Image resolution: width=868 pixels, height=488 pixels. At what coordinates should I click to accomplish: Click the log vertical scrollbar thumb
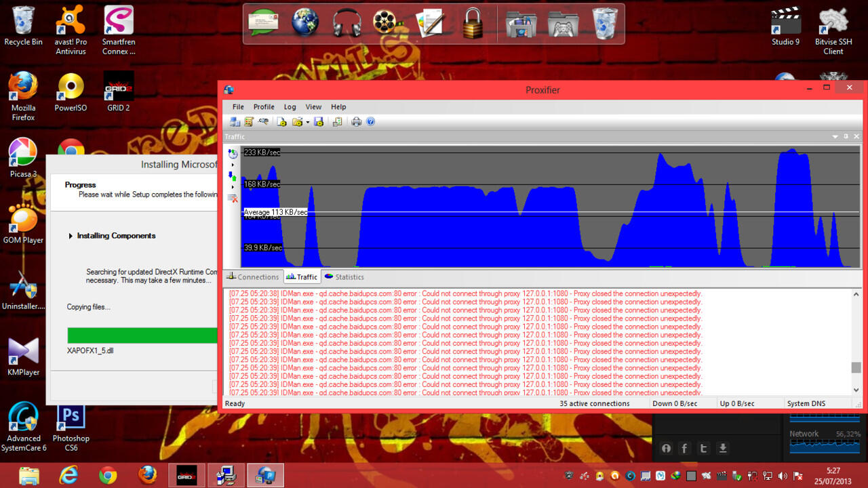pos(856,367)
